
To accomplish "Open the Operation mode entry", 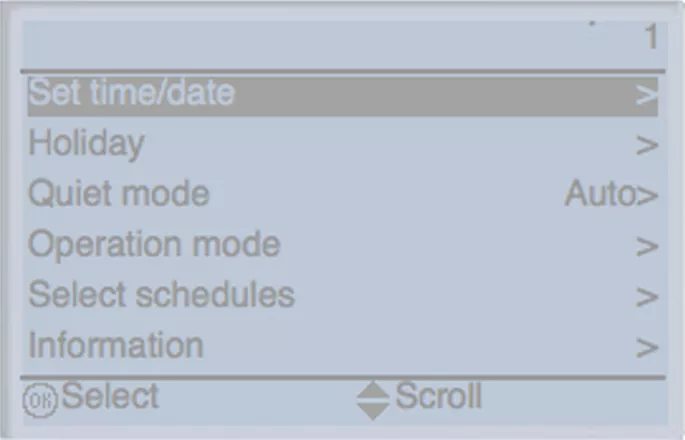I will pos(154,245).
